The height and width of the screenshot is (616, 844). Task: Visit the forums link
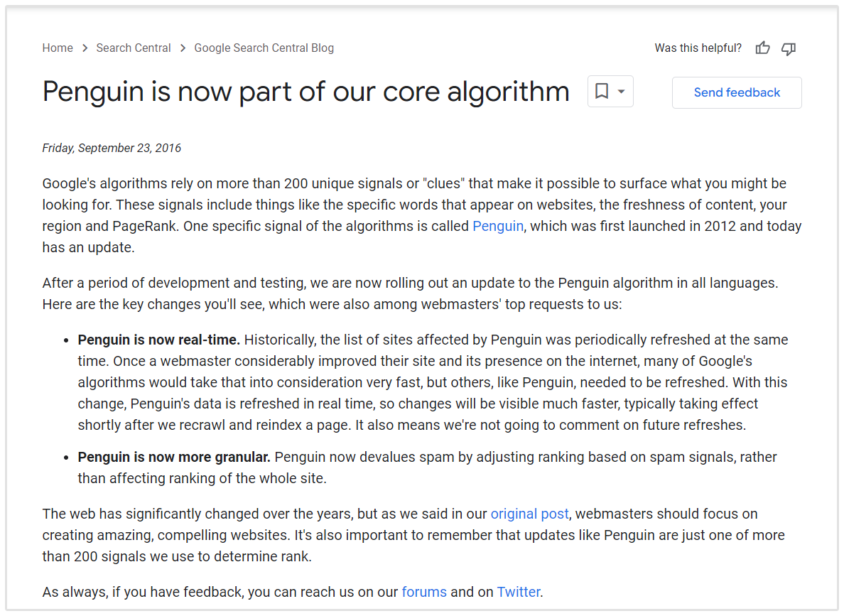pyautogui.click(x=424, y=591)
